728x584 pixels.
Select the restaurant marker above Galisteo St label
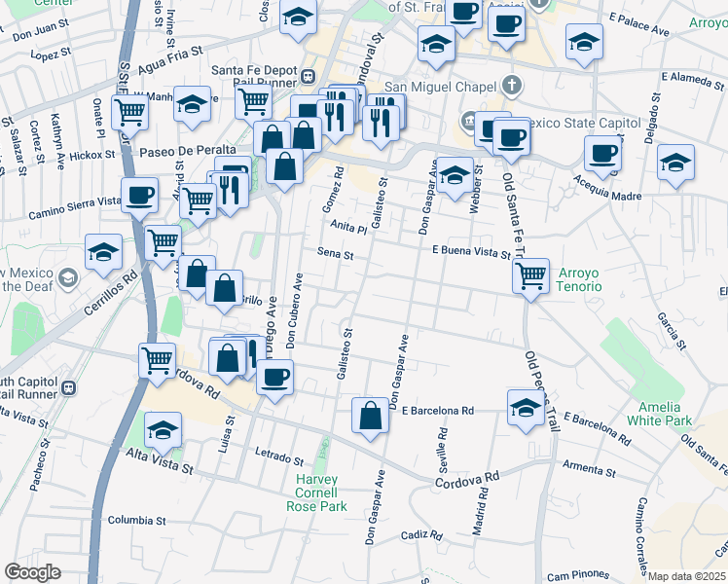381,127
